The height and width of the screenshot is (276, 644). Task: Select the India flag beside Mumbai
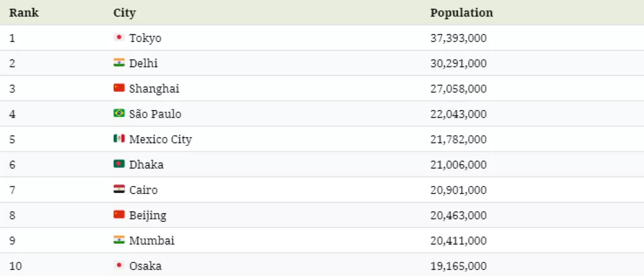pyautogui.click(x=119, y=240)
